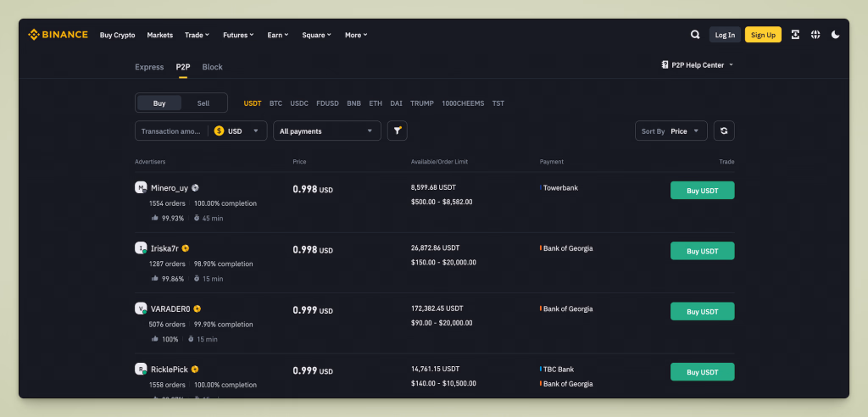Click the refresh icon beside Sort By
868x417 pixels.
pos(723,131)
